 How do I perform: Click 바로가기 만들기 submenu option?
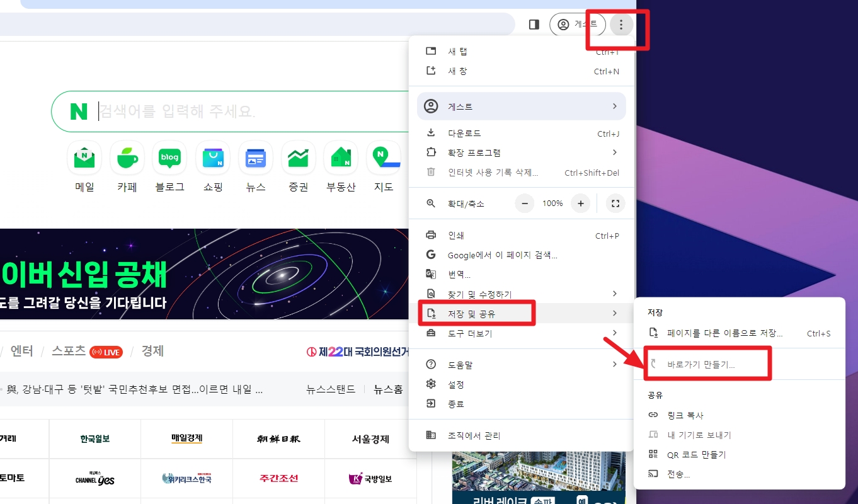[739, 365]
